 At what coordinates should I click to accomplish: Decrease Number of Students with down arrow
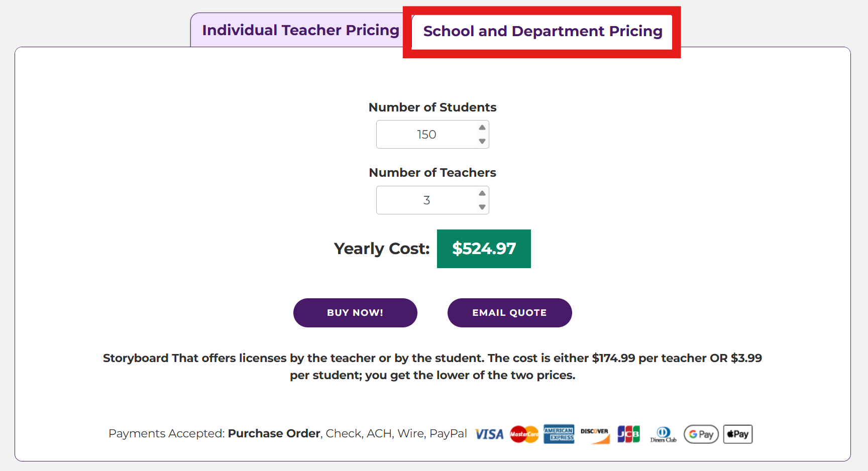[482, 141]
